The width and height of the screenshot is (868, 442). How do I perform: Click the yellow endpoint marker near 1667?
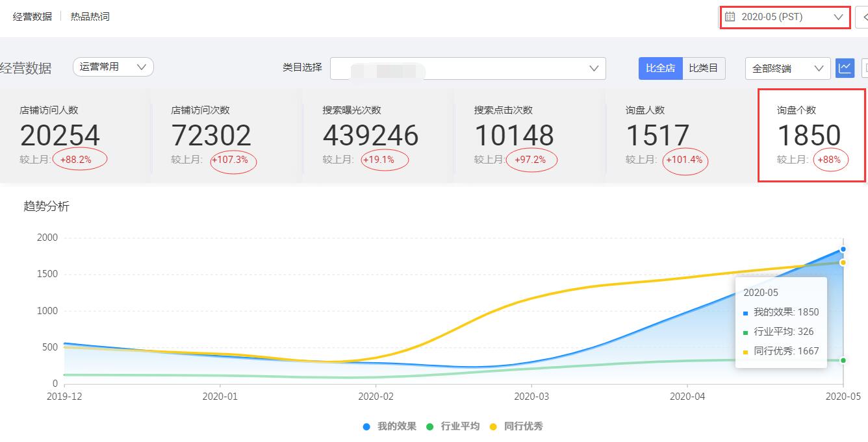(843, 262)
